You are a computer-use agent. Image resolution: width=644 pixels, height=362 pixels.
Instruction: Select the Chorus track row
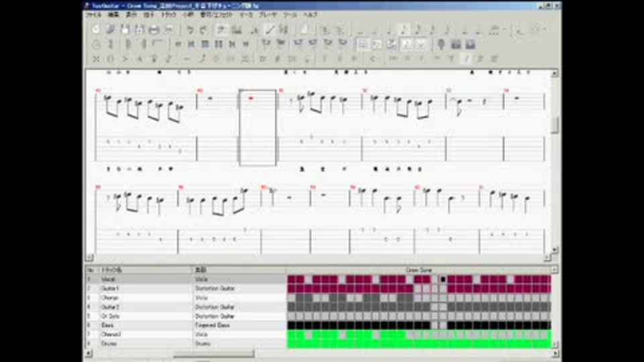coord(186,298)
